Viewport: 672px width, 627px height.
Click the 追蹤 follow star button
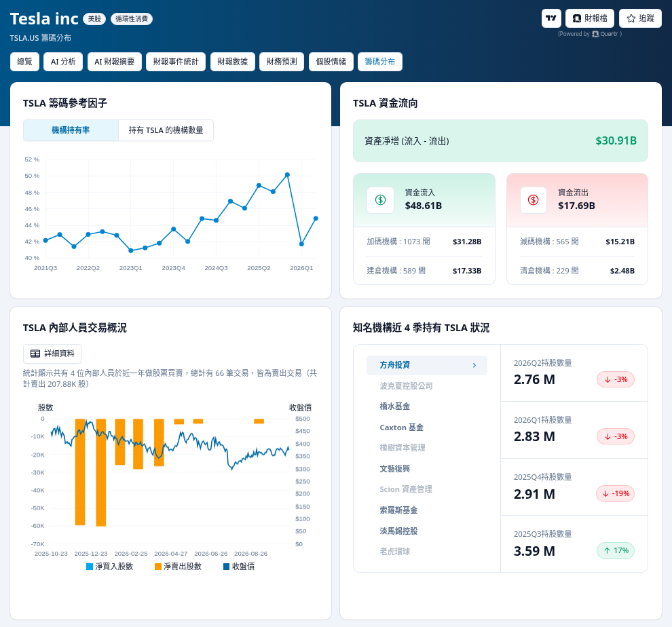click(640, 18)
